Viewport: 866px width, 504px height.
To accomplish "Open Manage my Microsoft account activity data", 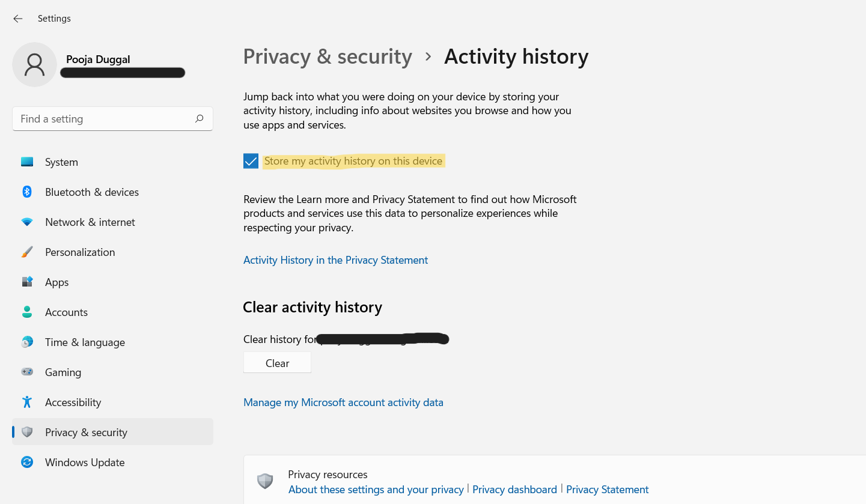I will [x=343, y=402].
